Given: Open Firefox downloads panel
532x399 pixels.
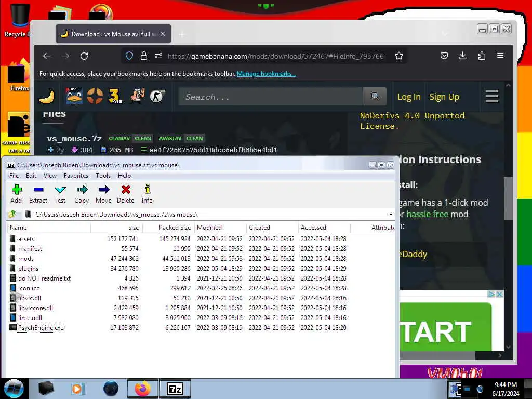Looking at the screenshot, I should (x=462, y=56).
